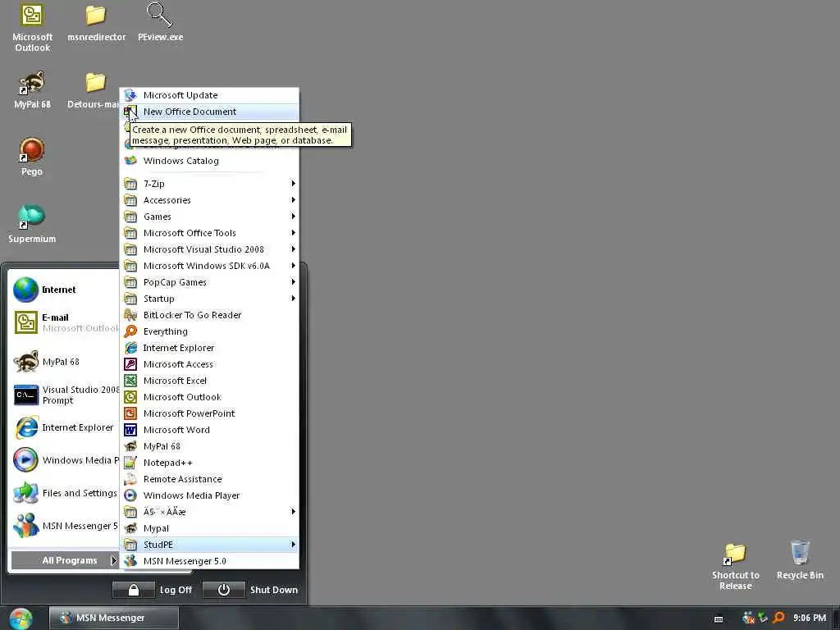Launch Microsoft Outlook from programs list
Screen dimensions: 840x630
tap(209, 397)
